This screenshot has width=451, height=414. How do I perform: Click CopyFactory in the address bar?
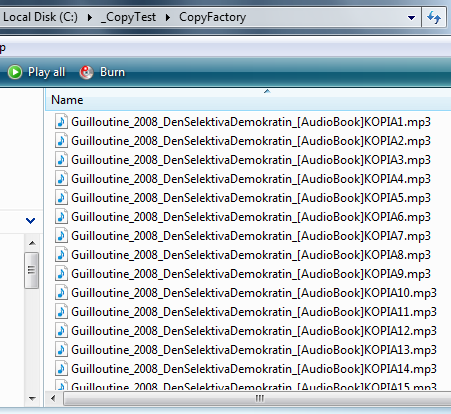tap(213, 17)
